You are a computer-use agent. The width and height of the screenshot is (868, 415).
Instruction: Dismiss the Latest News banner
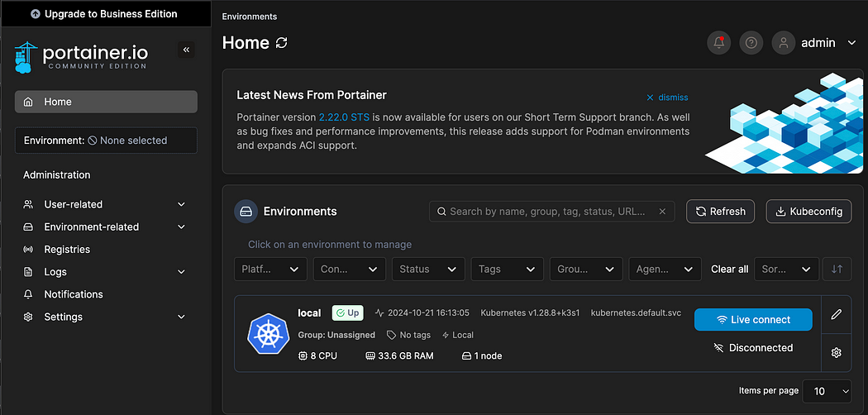(x=668, y=98)
